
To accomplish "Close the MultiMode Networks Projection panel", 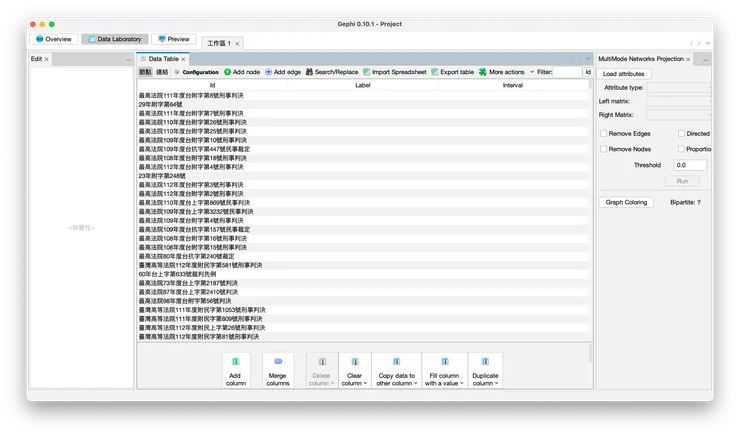I will (688, 59).
